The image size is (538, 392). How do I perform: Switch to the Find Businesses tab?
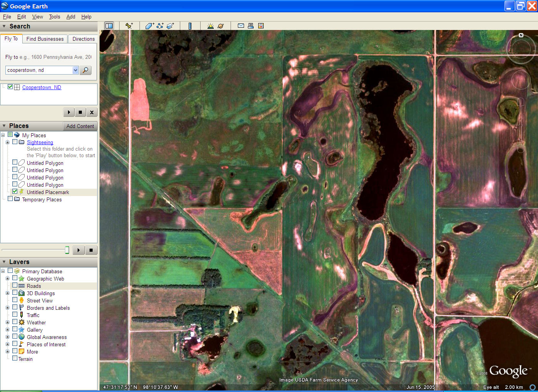coord(45,39)
